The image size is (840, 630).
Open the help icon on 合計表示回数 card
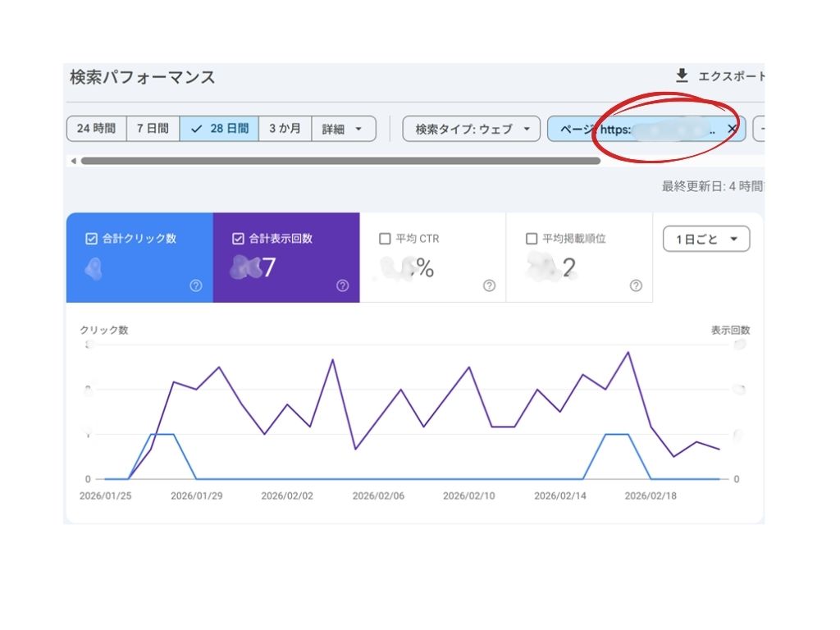pos(342,286)
